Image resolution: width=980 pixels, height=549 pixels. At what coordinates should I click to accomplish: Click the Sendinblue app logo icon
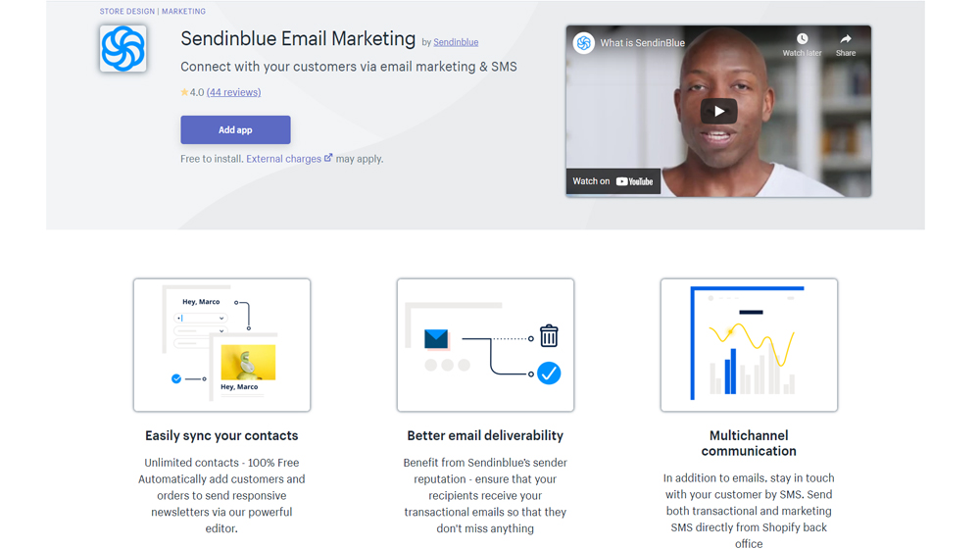click(x=123, y=49)
